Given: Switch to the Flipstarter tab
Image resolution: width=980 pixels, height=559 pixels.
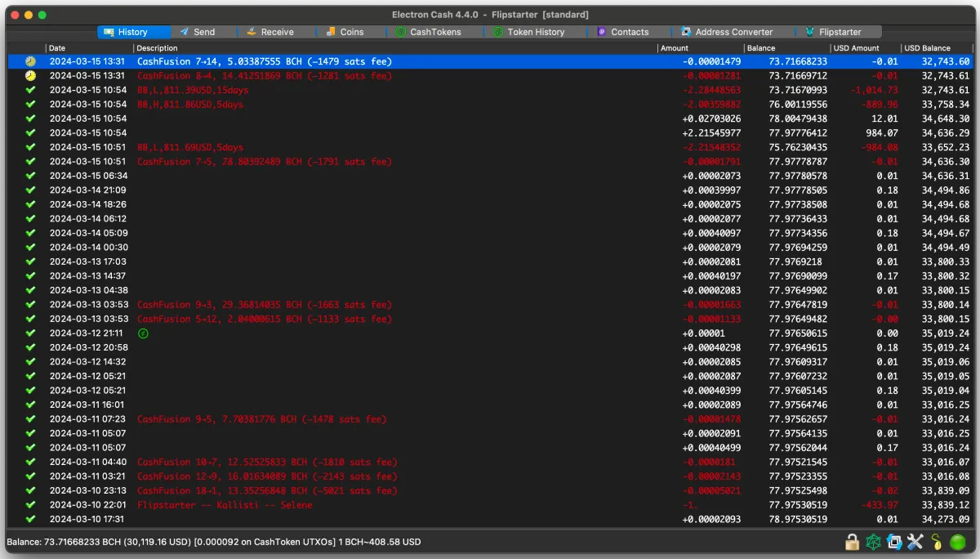Looking at the screenshot, I should 833,32.
